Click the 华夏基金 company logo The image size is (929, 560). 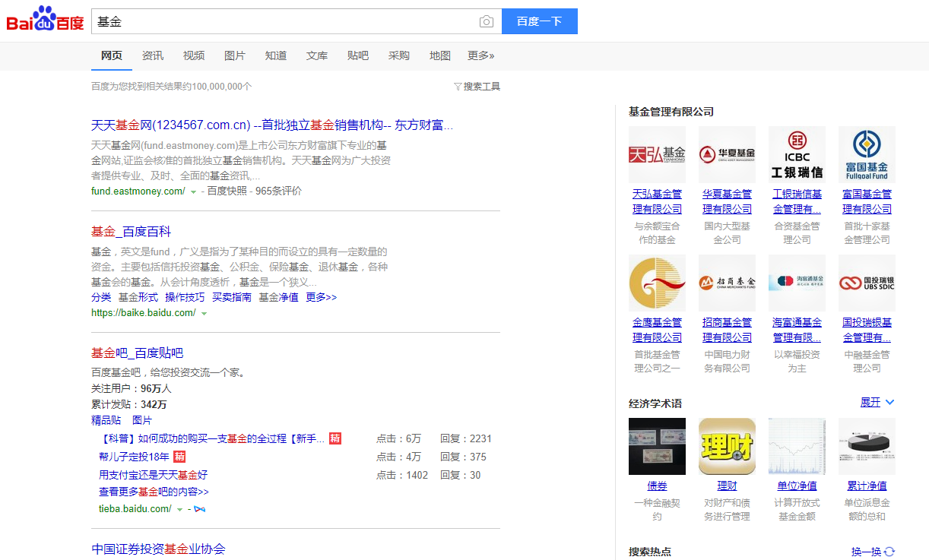point(726,154)
